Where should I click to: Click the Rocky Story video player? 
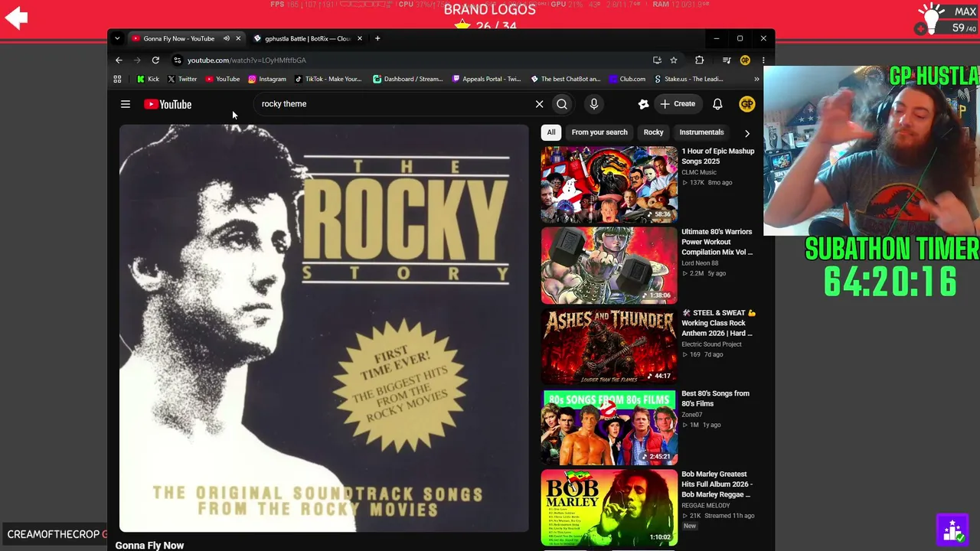(324, 328)
